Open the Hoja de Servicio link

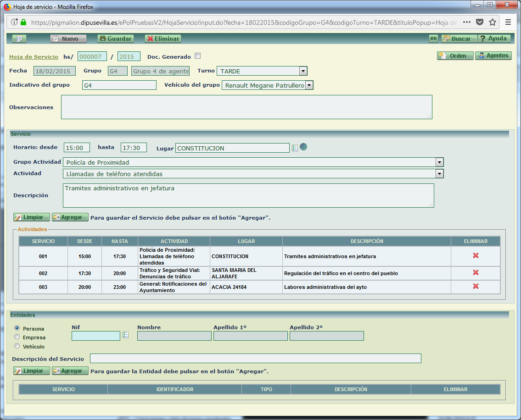pos(34,57)
